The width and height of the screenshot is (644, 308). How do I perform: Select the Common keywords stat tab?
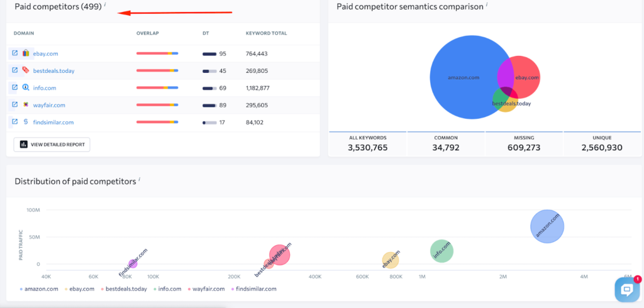tap(446, 144)
